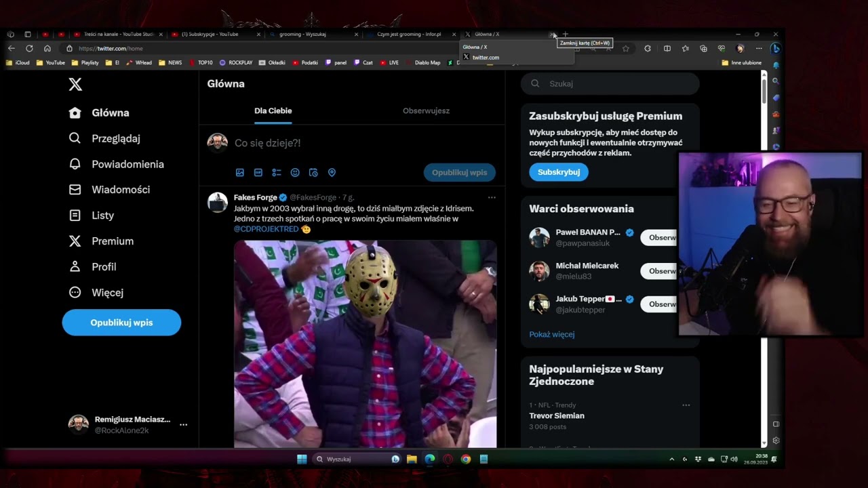868x488 pixels.
Task: Follow Pawel BANAN P...
Action: coord(659,238)
